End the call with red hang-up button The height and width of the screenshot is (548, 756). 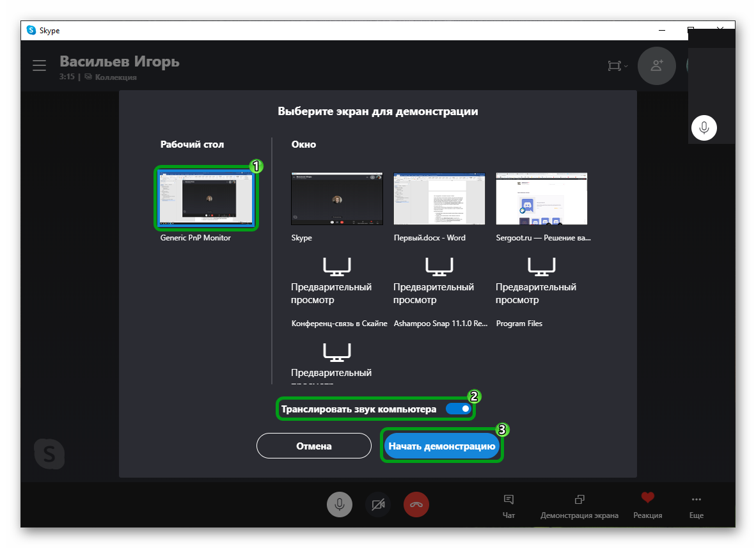click(416, 505)
